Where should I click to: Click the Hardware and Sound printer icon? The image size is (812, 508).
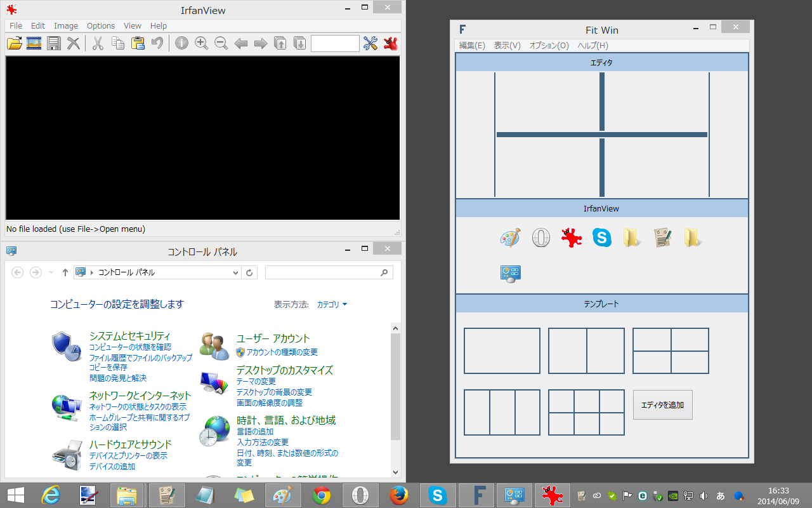(66, 455)
